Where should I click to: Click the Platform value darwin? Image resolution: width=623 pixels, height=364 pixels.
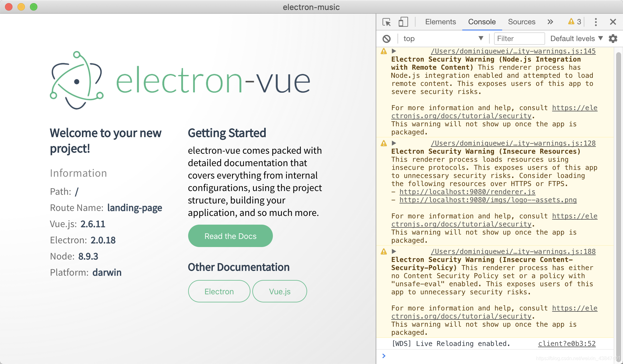click(107, 272)
